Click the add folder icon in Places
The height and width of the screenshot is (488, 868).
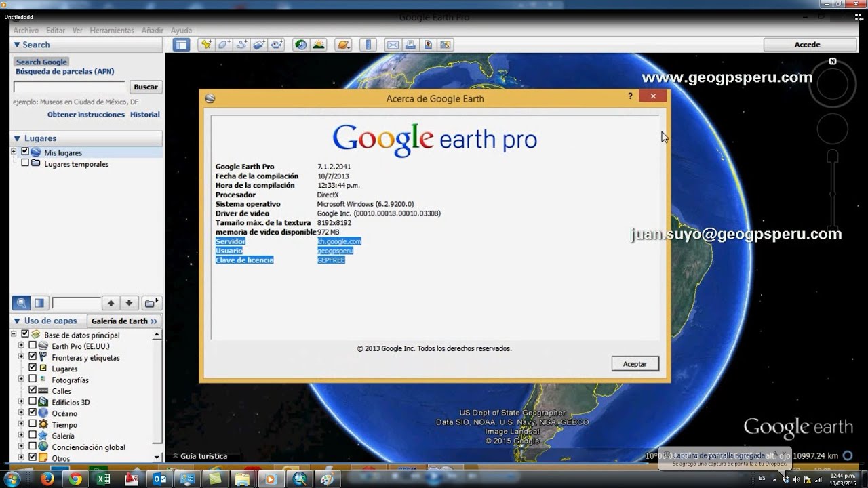pyautogui.click(x=151, y=303)
